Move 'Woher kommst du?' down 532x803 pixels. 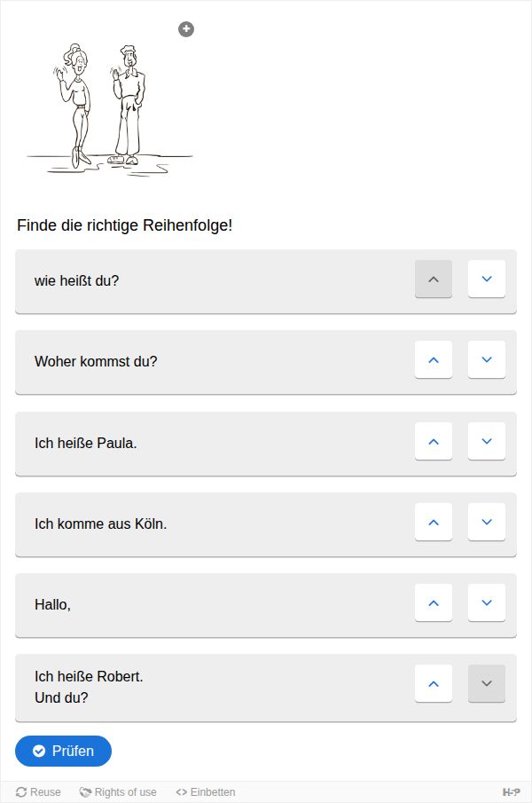[487, 360]
